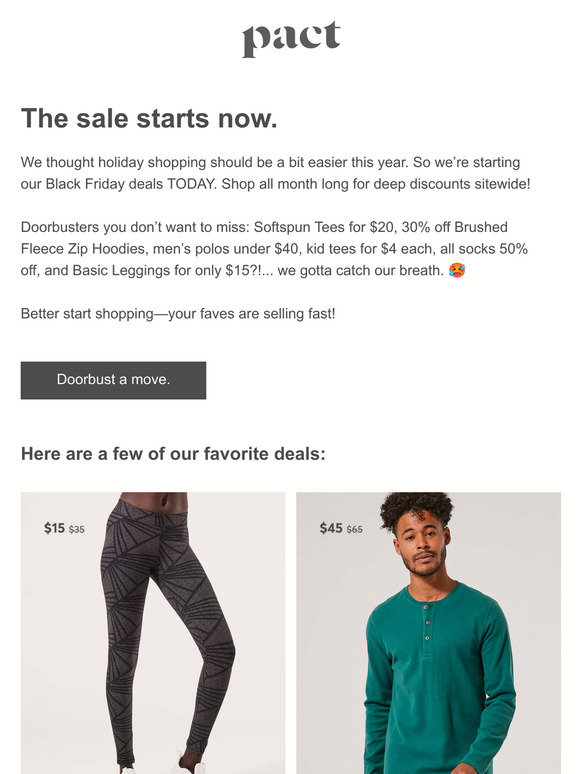Select the $15 sale price on leggings
This screenshot has width=580, height=774.
tap(54, 528)
